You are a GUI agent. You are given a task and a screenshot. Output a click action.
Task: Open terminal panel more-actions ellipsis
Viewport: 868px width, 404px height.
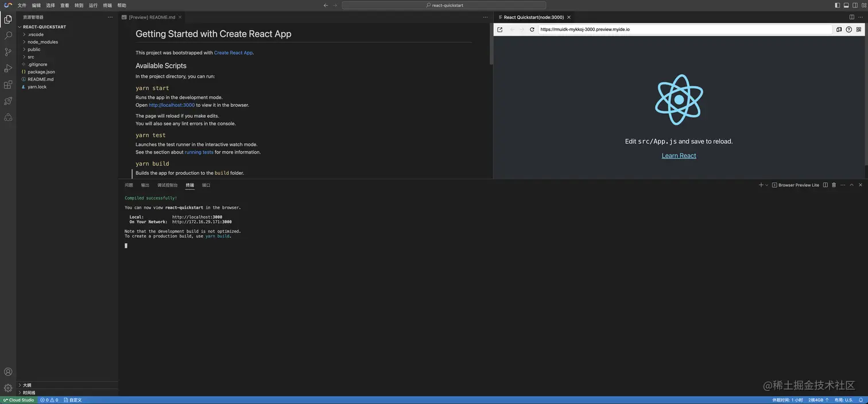tap(843, 185)
